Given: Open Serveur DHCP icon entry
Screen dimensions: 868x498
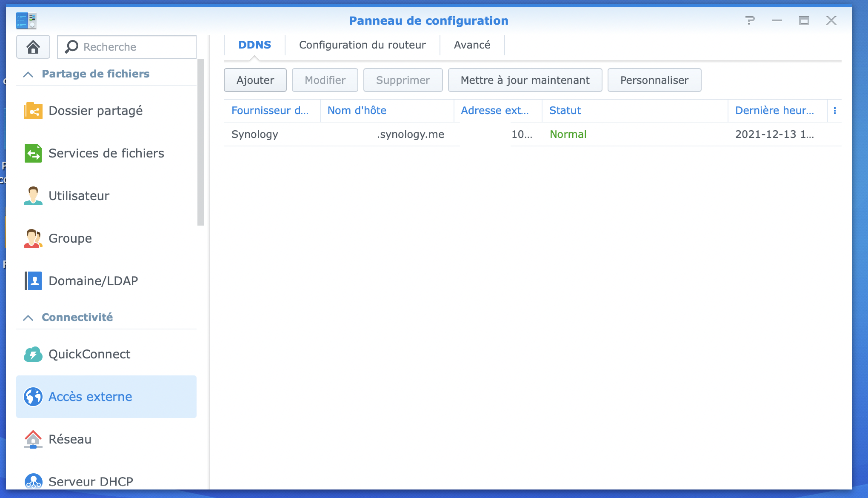Looking at the screenshot, I should point(33,482).
